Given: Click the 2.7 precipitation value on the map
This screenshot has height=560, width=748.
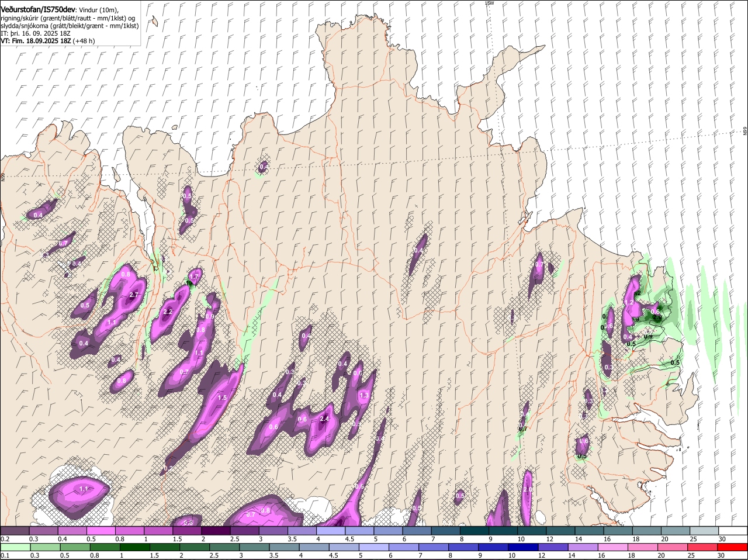Looking at the screenshot, I should (x=133, y=295).
